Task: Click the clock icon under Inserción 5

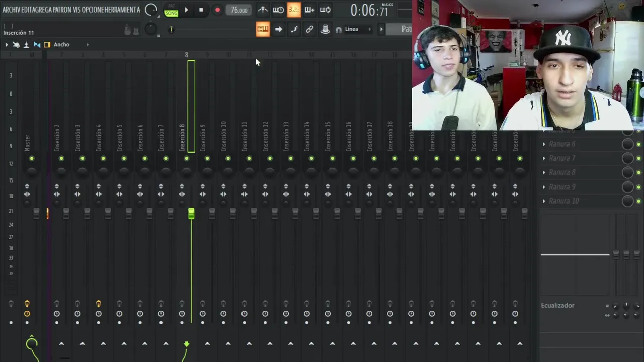Action: click(x=119, y=314)
